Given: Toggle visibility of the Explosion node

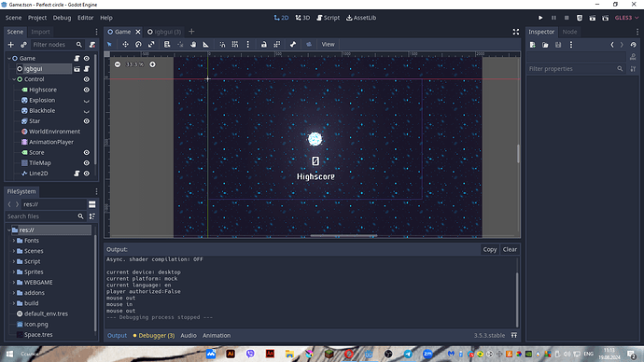Looking at the screenshot, I should (x=87, y=100).
